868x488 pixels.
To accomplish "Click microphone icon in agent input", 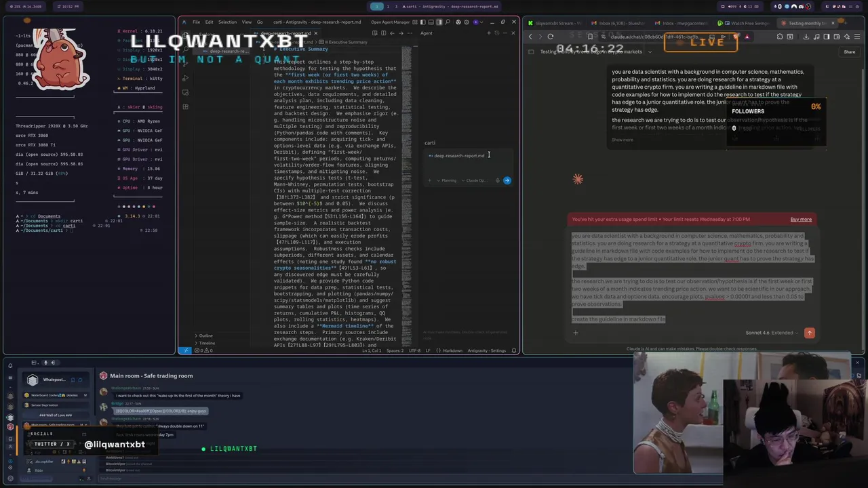I will pyautogui.click(x=498, y=180).
